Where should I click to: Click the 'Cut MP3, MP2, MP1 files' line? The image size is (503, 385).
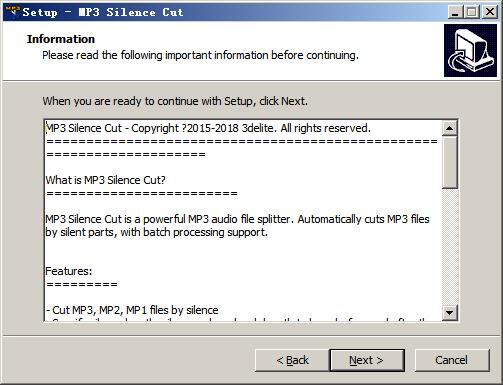pos(132,310)
